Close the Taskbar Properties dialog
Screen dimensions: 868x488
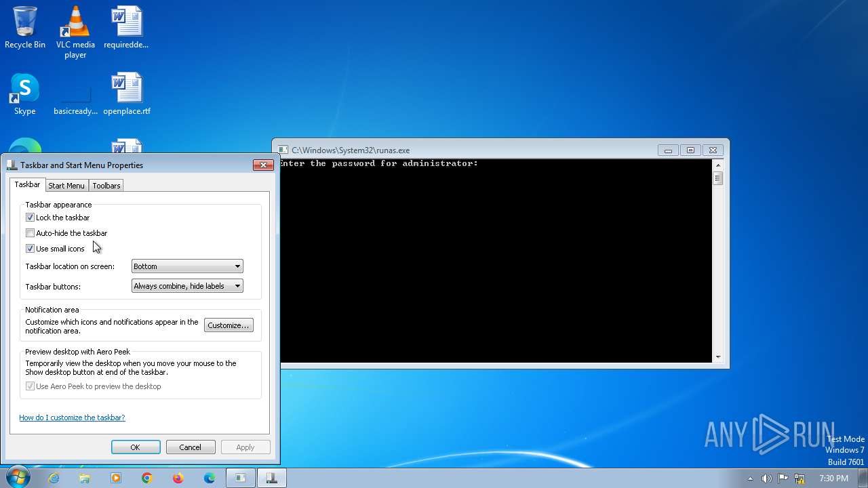pos(263,165)
